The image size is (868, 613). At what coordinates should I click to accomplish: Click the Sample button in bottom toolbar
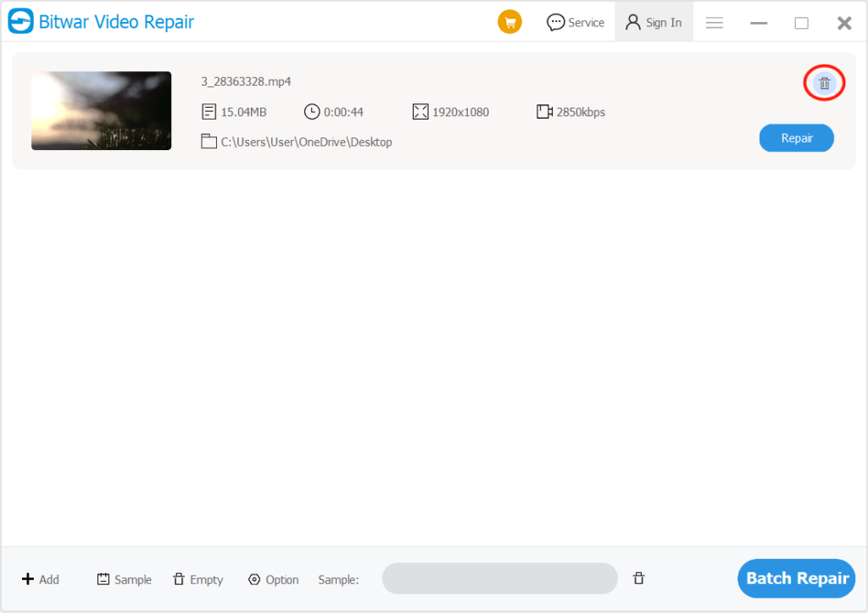point(124,579)
